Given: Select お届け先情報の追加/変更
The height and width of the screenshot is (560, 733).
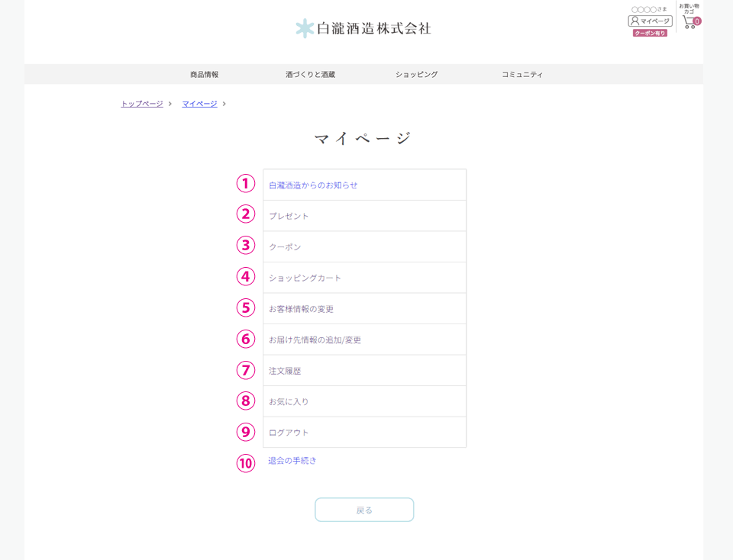Looking at the screenshot, I should [365, 340].
